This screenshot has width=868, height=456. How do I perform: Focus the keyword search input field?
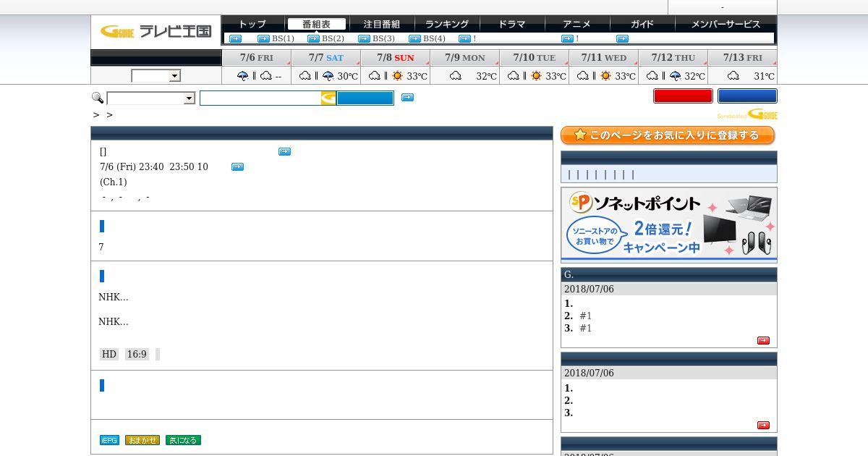point(260,98)
